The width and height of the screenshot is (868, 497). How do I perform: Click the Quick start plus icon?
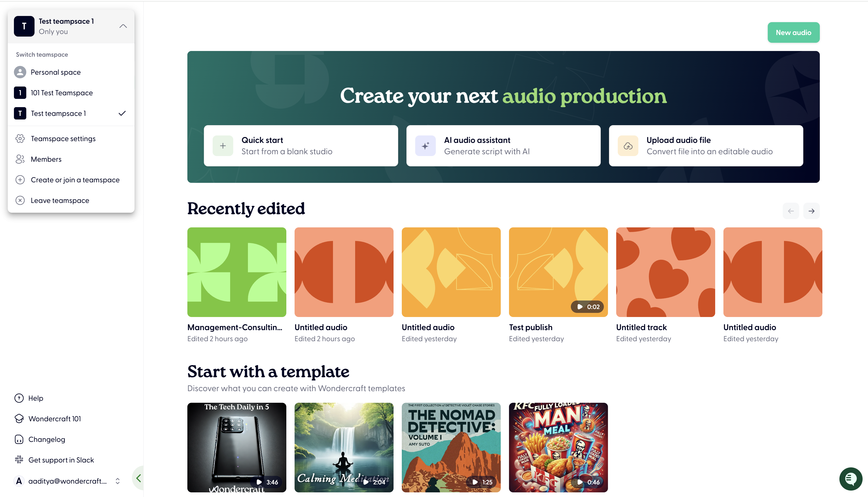pos(223,146)
